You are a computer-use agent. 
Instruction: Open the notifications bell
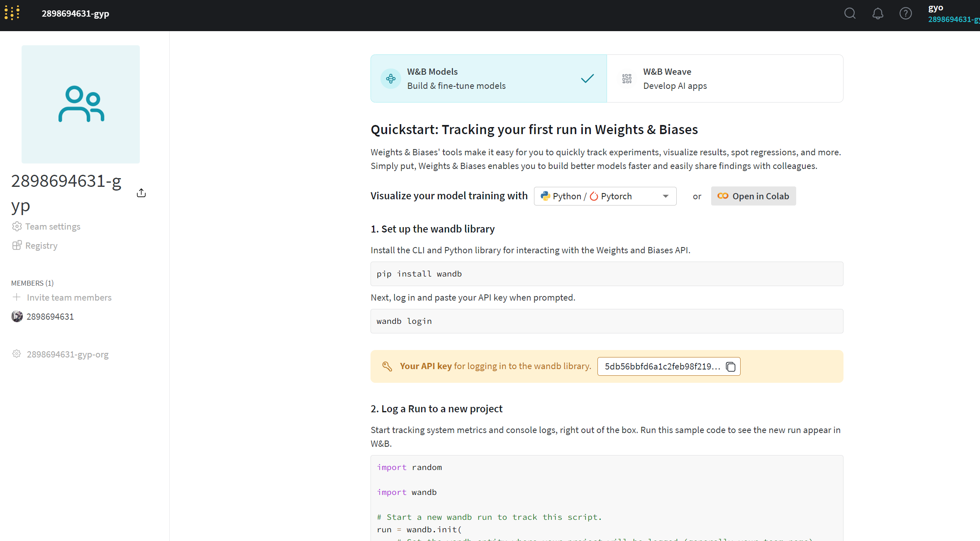[878, 13]
